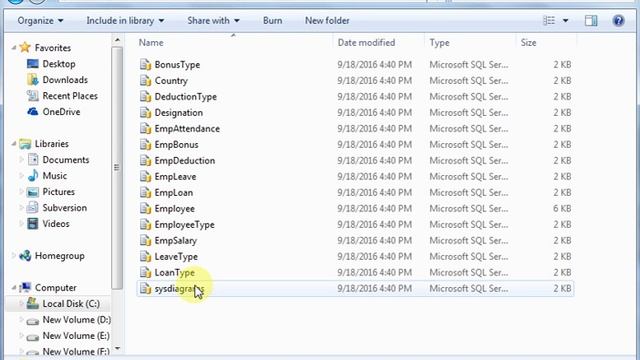This screenshot has width=640, height=360.
Task: Click the Videos library icon
Action: [33, 224]
